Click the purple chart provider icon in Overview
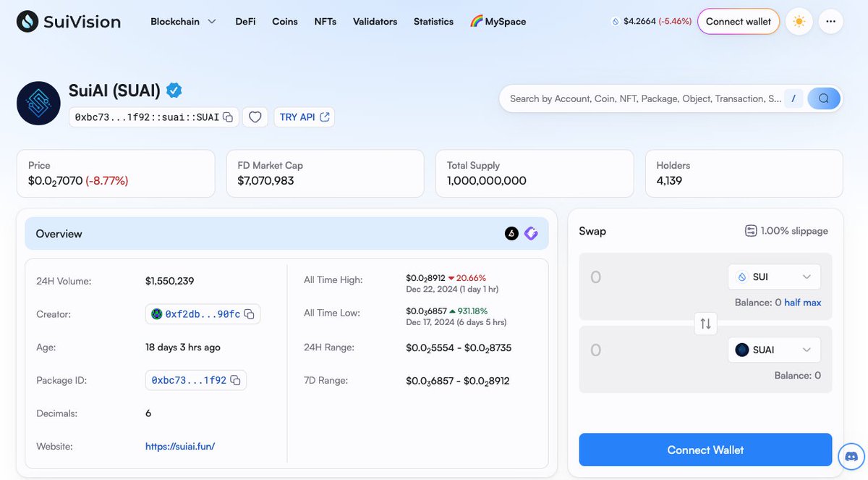Screen dimensions: 868x480 coord(531,233)
